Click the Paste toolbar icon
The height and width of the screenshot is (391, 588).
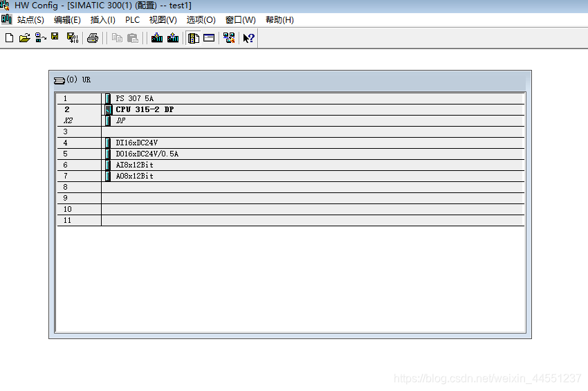click(133, 38)
